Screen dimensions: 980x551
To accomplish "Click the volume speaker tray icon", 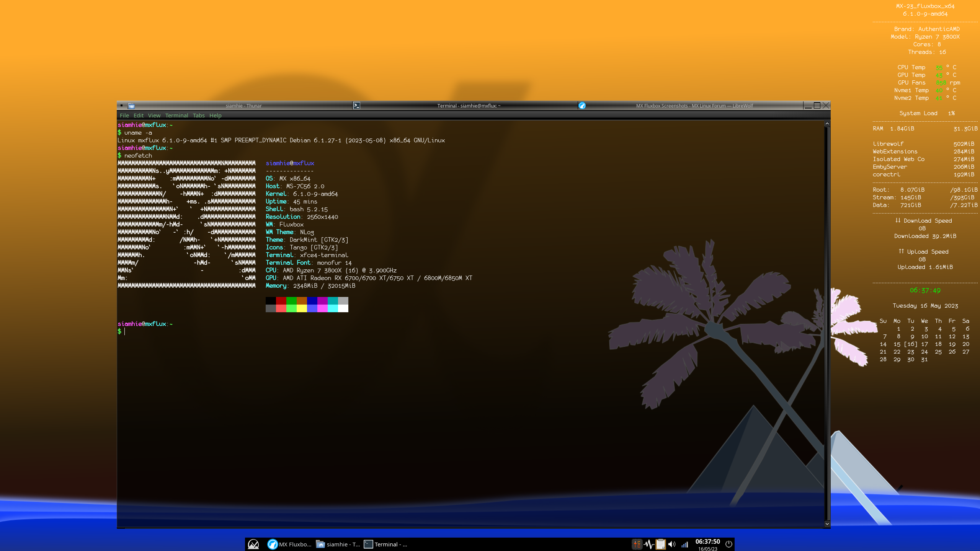I will pos(672,544).
